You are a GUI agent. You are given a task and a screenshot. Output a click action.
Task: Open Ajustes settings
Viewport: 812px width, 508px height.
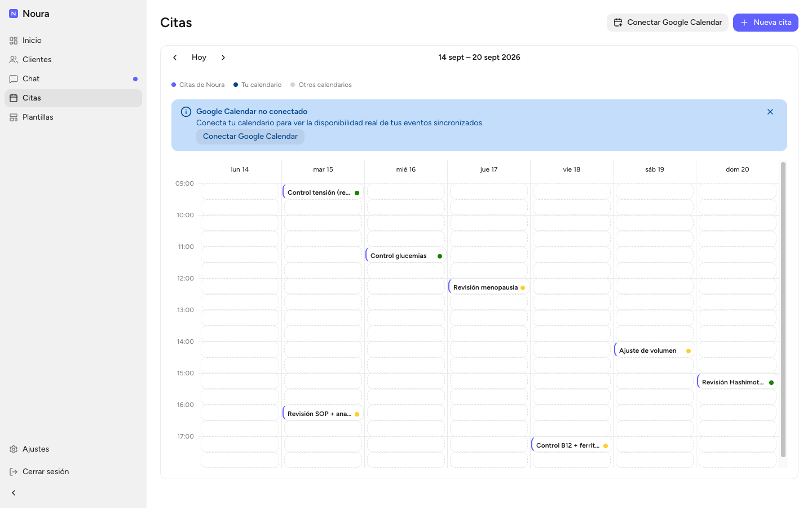73,449
